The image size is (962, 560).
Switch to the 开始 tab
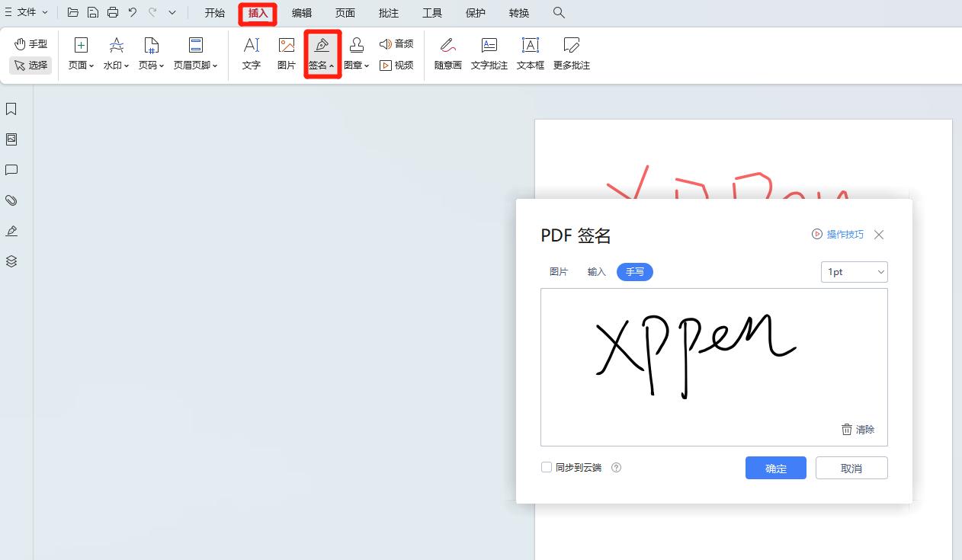point(215,13)
